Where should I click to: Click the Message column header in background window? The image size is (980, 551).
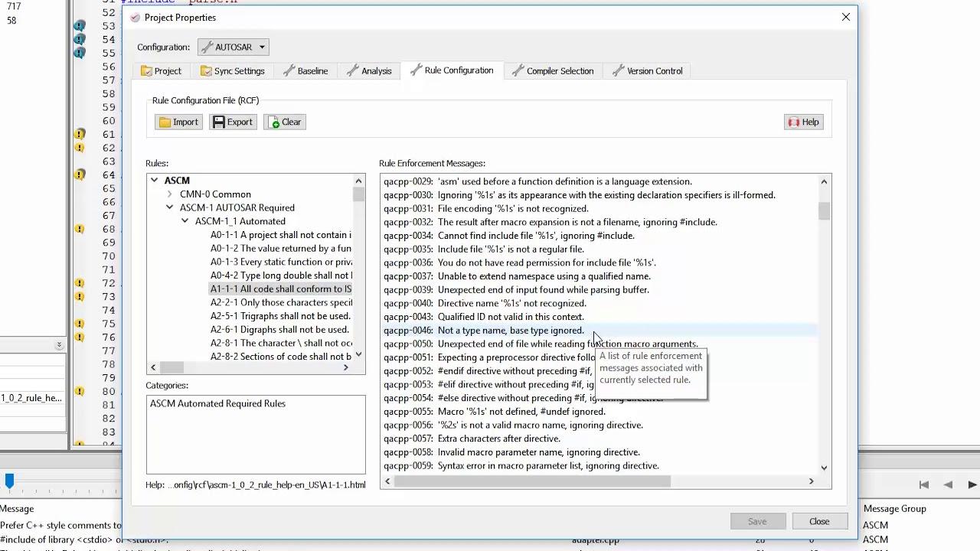click(17, 509)
